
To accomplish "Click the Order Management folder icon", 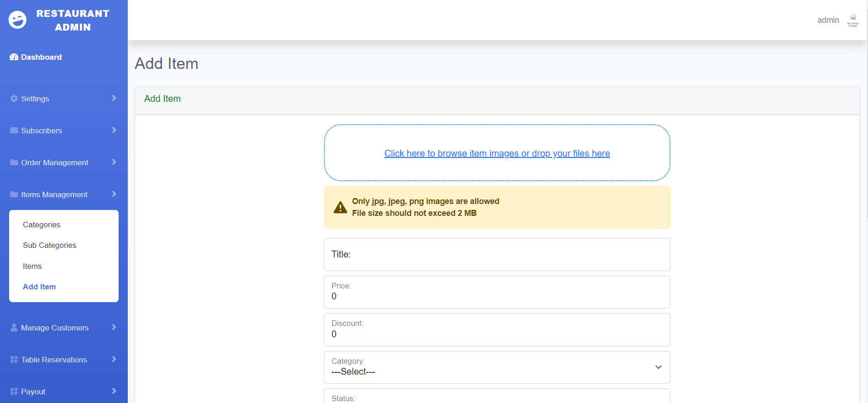I will point(14,162).
